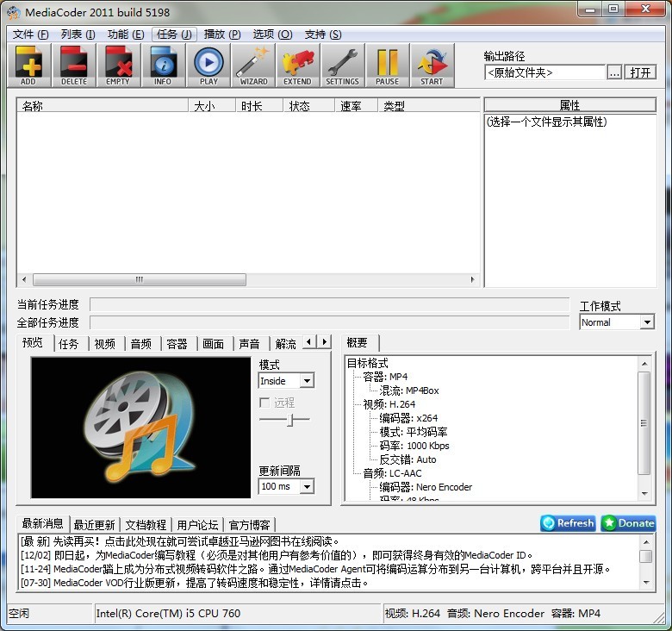Click the ADD file toolbar icon
The image size is (672, 631).
click(x=28, y=65)
